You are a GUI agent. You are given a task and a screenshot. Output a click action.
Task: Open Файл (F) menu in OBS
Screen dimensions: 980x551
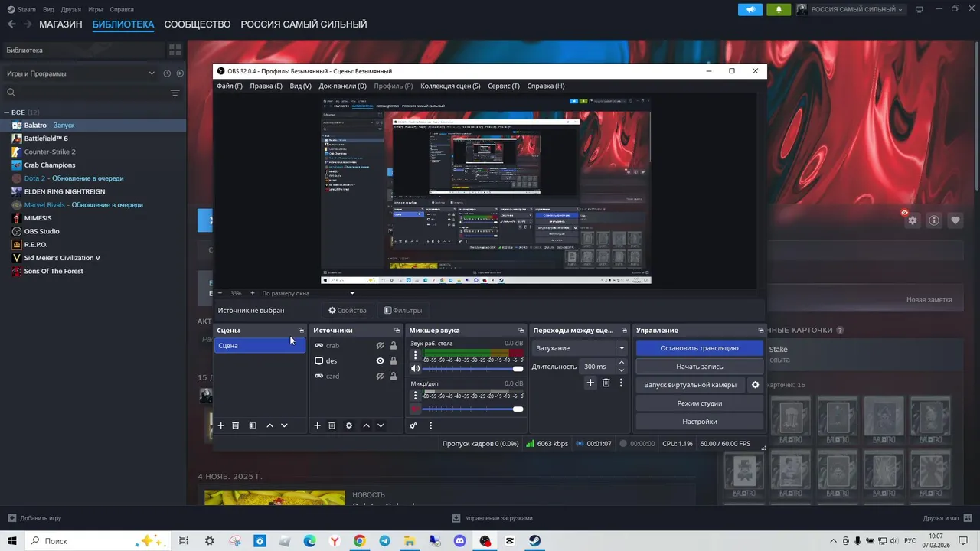tap(229, 86)
